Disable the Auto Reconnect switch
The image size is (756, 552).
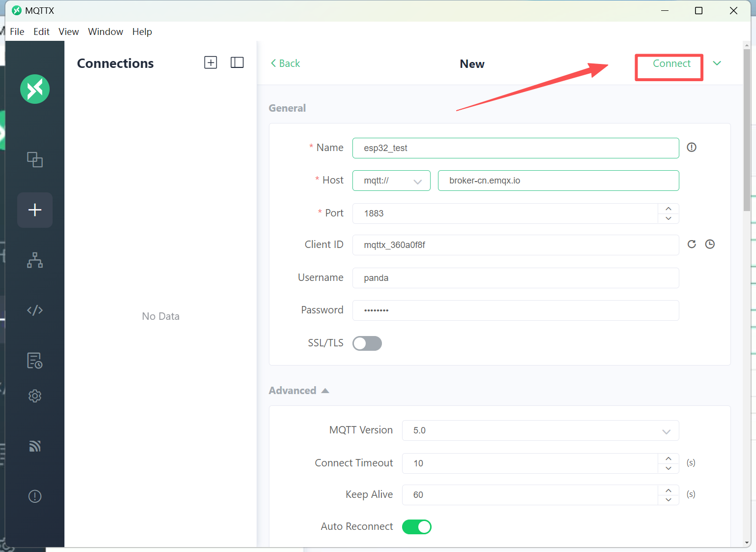pyautogui.click(x=417, y=527)
